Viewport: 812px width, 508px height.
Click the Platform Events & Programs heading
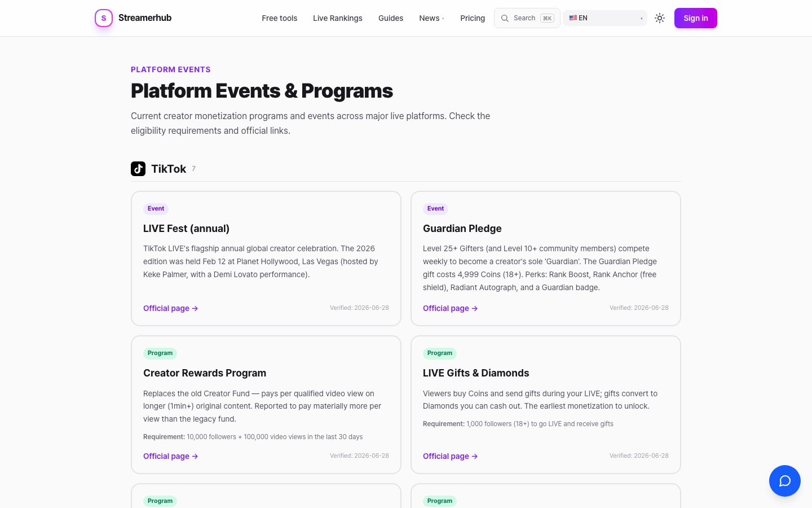[262, 91]
